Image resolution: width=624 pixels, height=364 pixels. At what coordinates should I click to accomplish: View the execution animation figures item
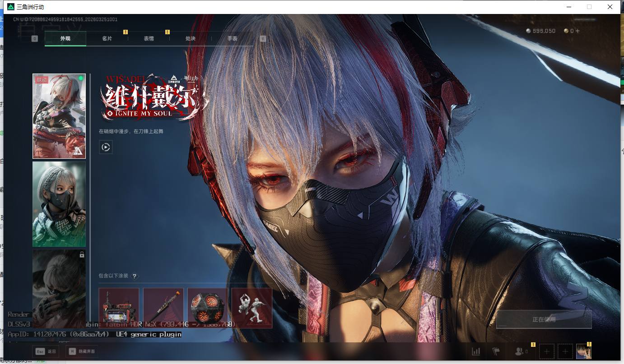pos(252,308)
